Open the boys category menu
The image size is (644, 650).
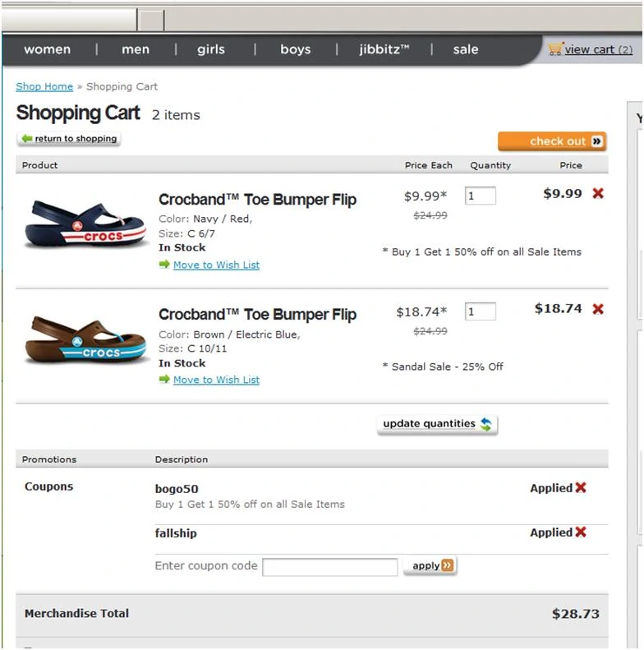point(296,49)
